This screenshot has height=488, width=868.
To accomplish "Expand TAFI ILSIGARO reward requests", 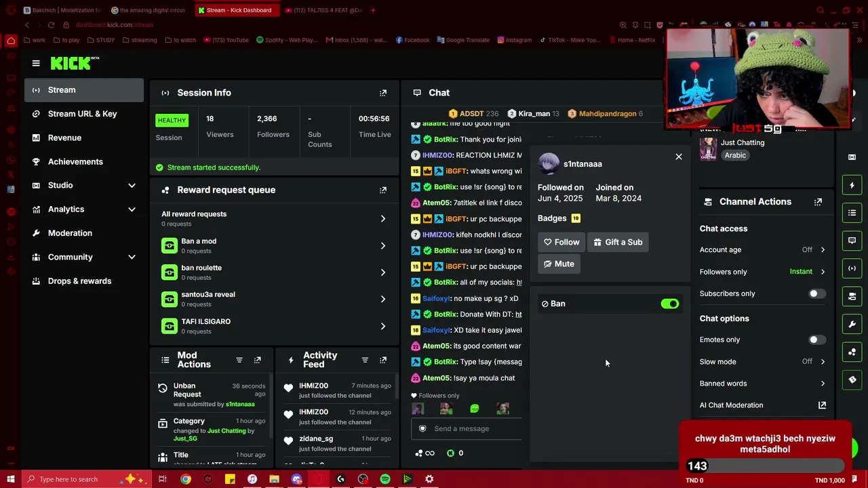I will click(383, 326).
